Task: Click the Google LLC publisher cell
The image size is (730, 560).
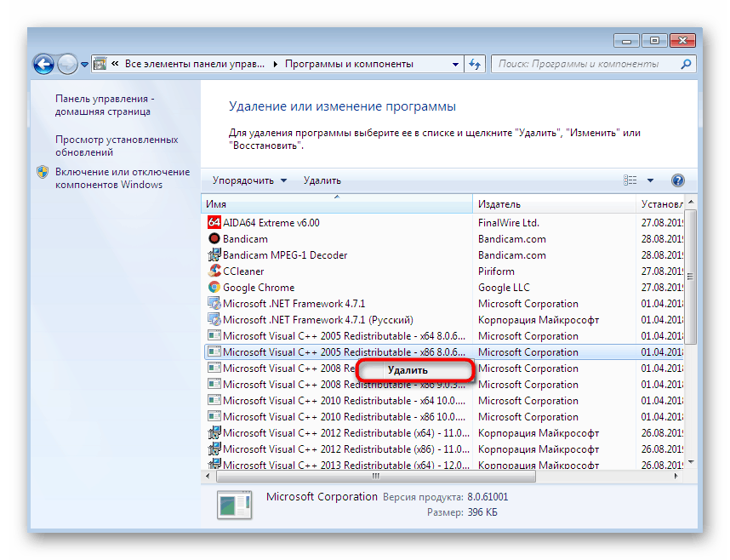Action: pyautogui.click(x=504, y=288)
